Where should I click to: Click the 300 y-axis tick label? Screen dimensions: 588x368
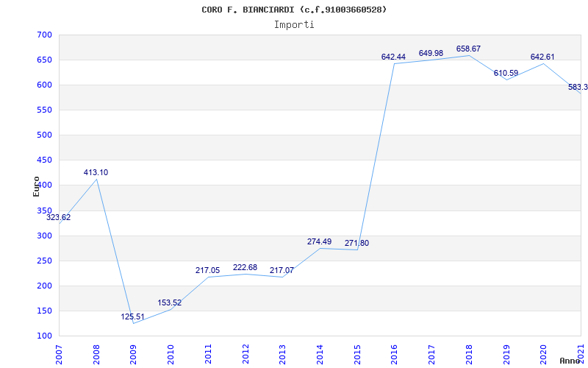[44, 236]
